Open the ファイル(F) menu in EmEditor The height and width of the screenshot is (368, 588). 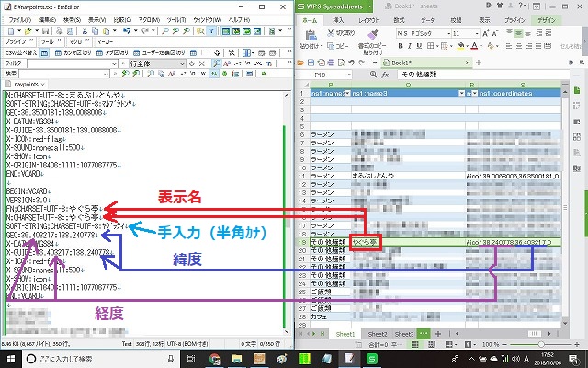click(19, 20)
